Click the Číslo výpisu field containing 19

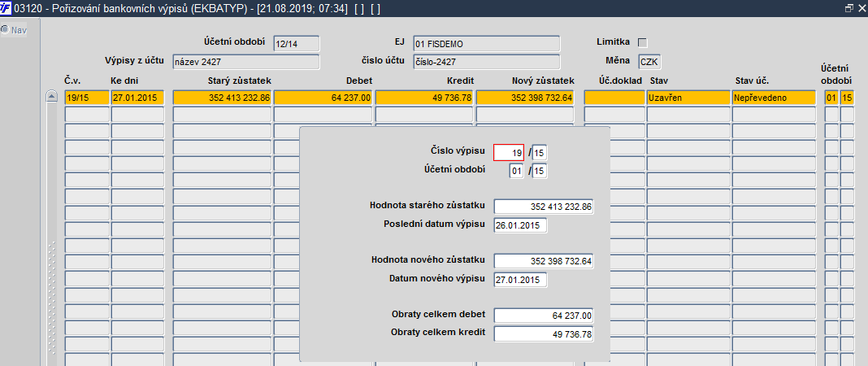[509, 152]
